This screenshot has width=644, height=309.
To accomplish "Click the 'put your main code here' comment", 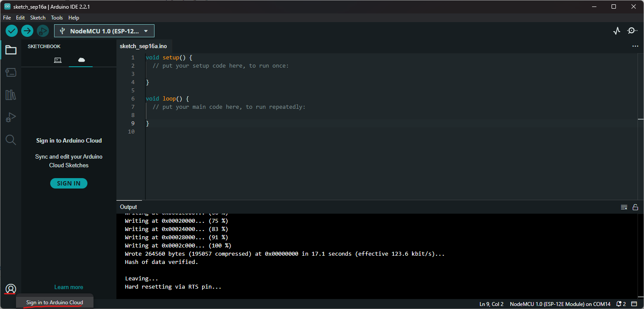I will point(229,107).
